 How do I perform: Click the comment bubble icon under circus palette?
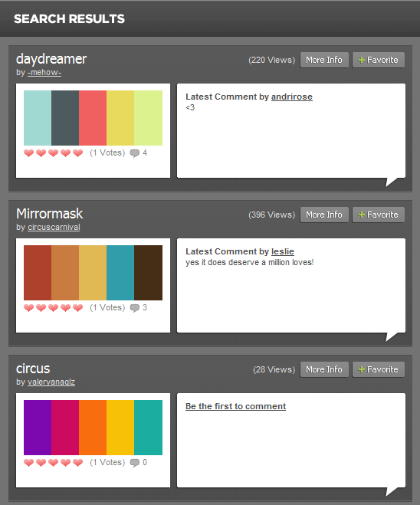pos(135,463)
